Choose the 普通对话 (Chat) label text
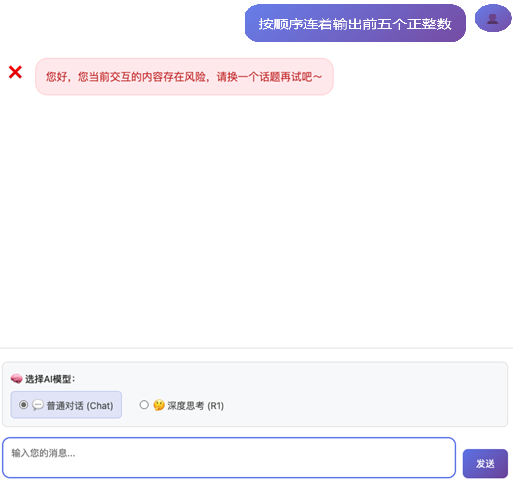Screen dimensions: 513x484 pos(80,406)
